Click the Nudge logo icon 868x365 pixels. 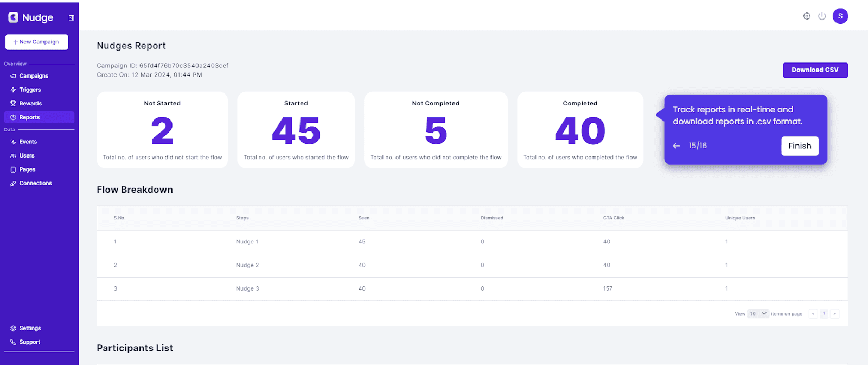(x=13, y=17)
